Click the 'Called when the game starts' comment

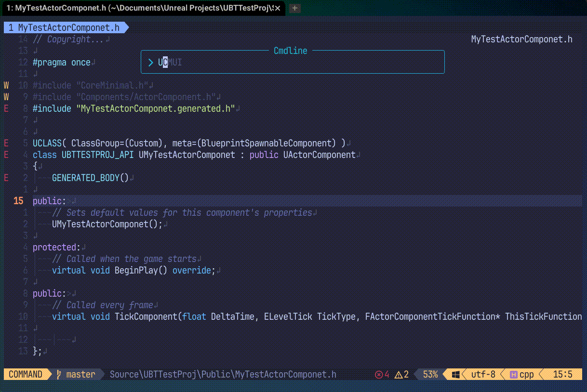[124, 259]
